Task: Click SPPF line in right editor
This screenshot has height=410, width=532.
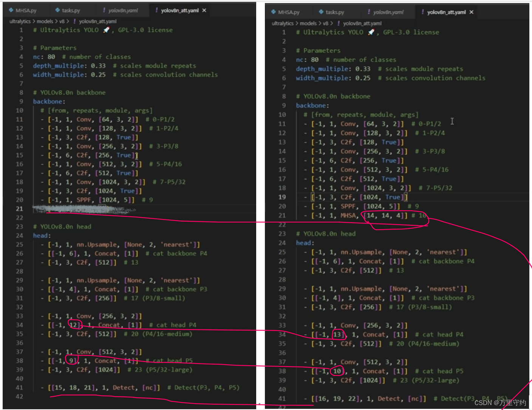Action: pyautogui.click(x=361, y=206)
